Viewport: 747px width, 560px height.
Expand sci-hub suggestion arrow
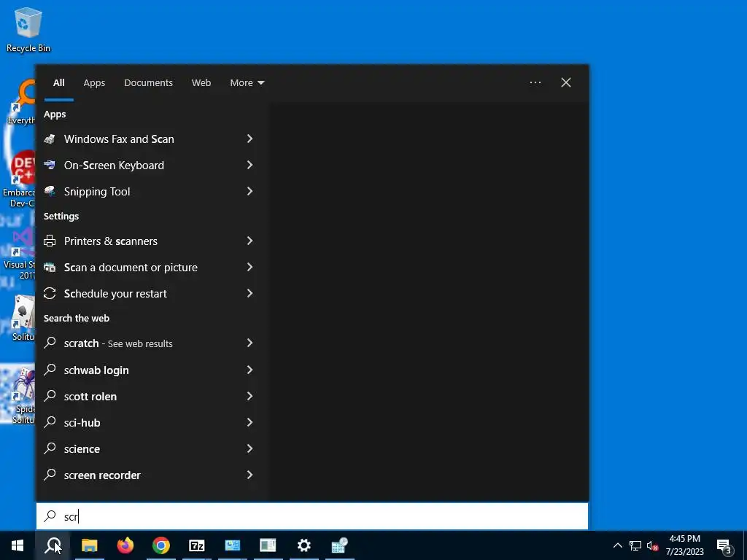[249, 422]
